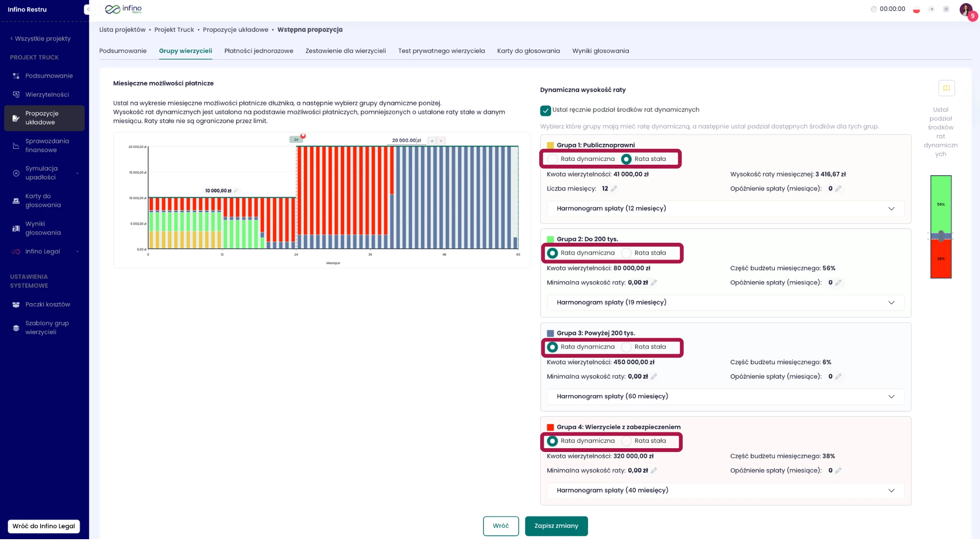
Task: Switch to Wyniki głosowania tab
Action: pyautogui.click(x=600, y=51)
